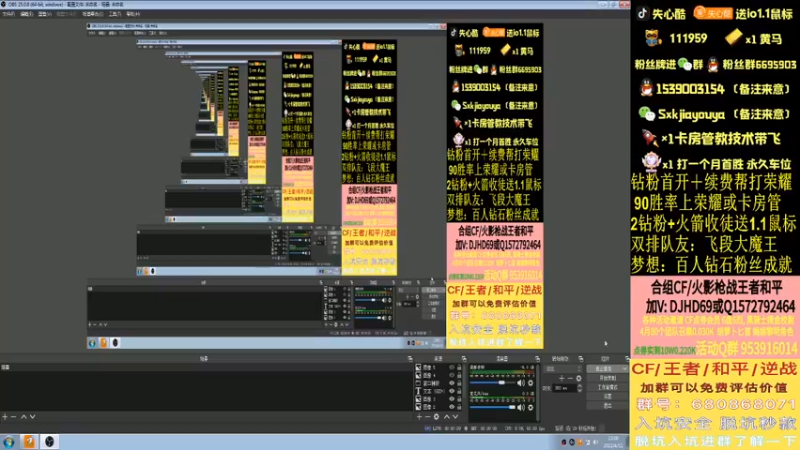Open Mic/Aux settings gear in the mixer
800x450 pixels.
(531, 407)
